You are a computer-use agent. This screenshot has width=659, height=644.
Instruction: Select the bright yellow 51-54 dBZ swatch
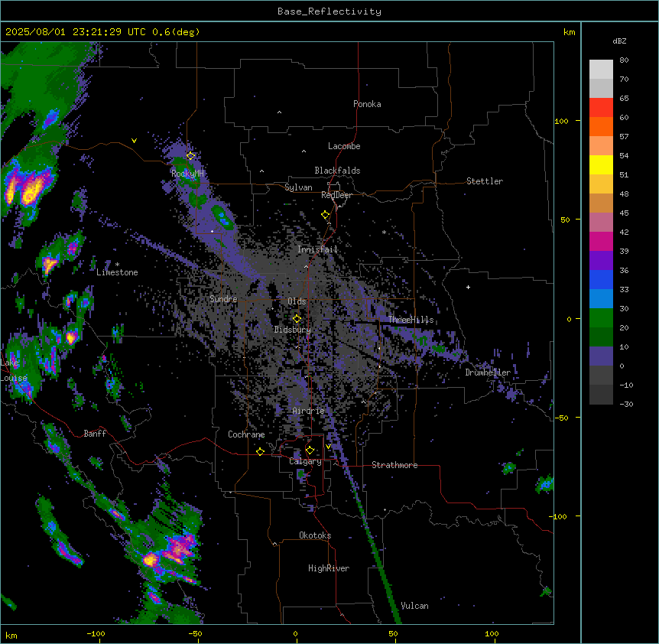point(601,164)
